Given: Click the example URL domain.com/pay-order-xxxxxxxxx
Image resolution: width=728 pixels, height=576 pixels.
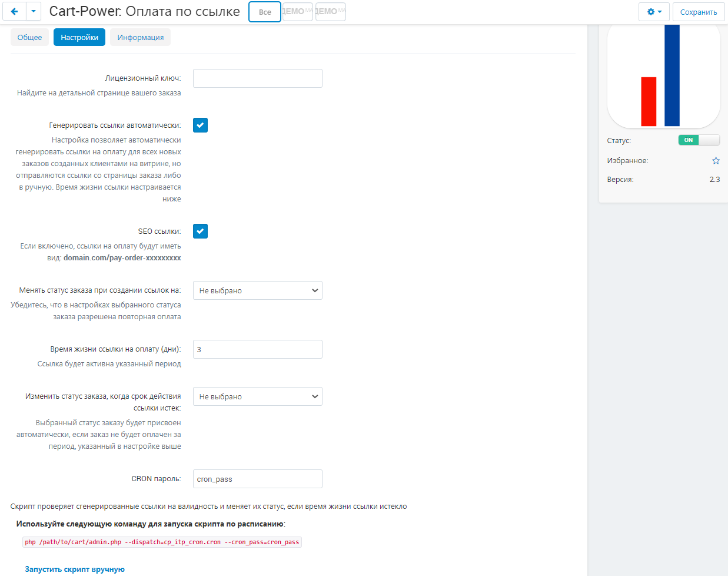Looking at the screenshot, I should [x=122, y=258].
